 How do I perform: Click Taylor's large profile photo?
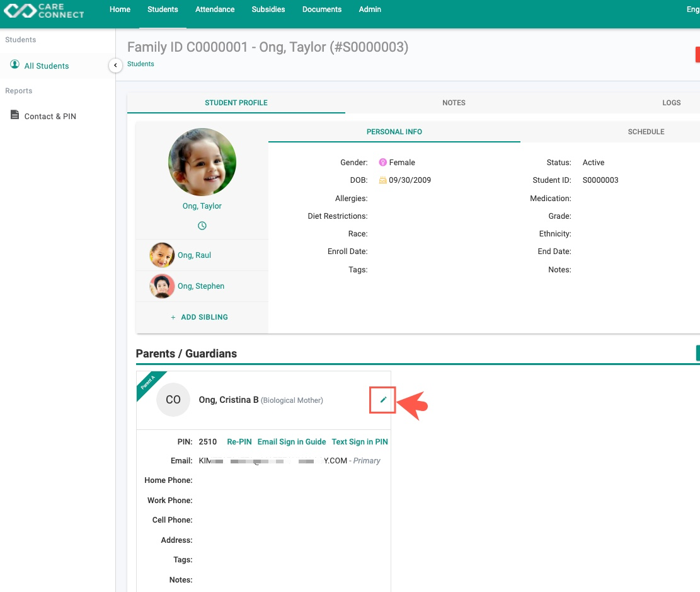tap(202, 162)
